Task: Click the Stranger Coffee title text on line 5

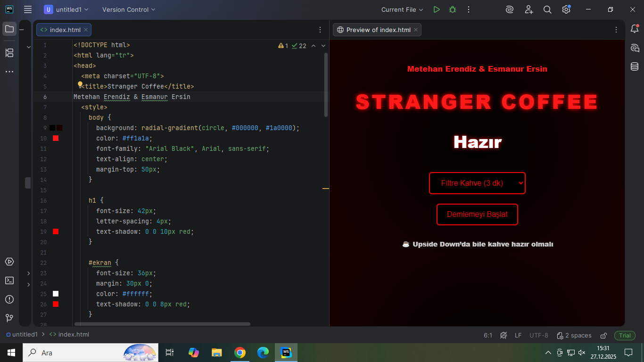Action: pyautogui.click(x=136, y=86)
